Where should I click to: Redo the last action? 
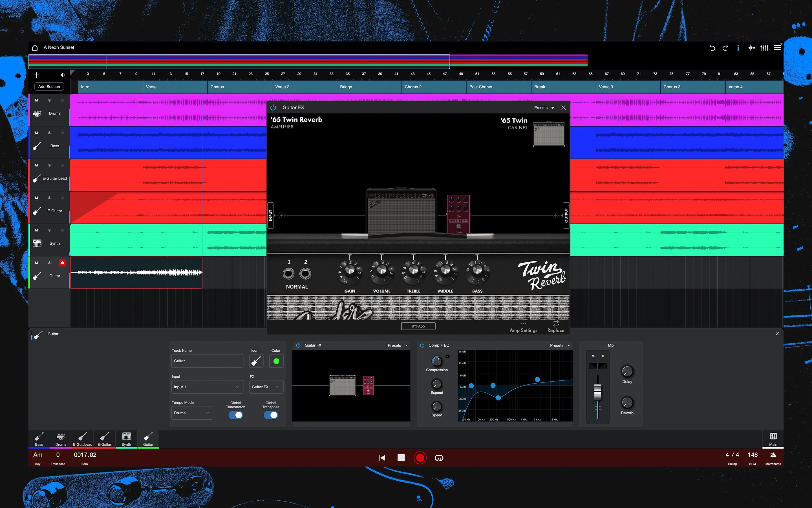[x=725, y=48]
